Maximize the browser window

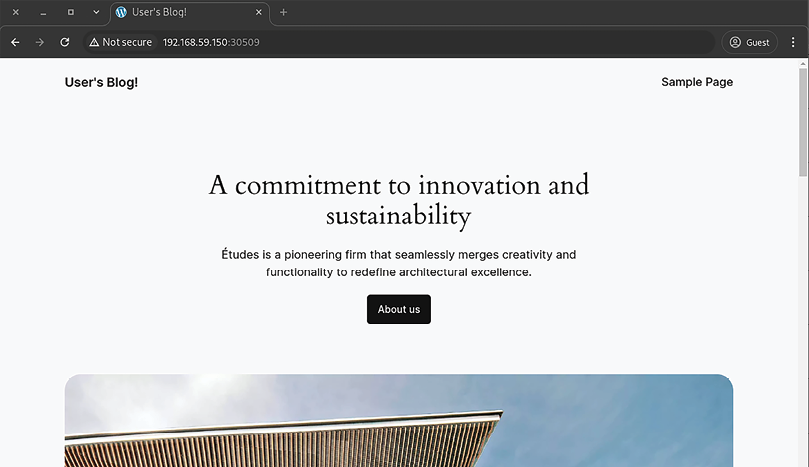click(x=70, y=12)
